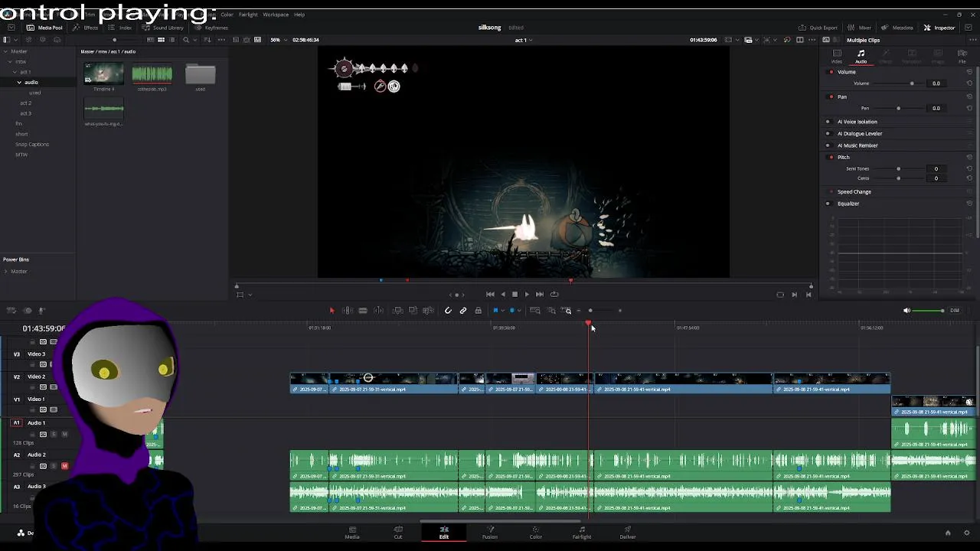Jump to first frame transport button
This screenshot has height=551, width=980.
(490, 295)
